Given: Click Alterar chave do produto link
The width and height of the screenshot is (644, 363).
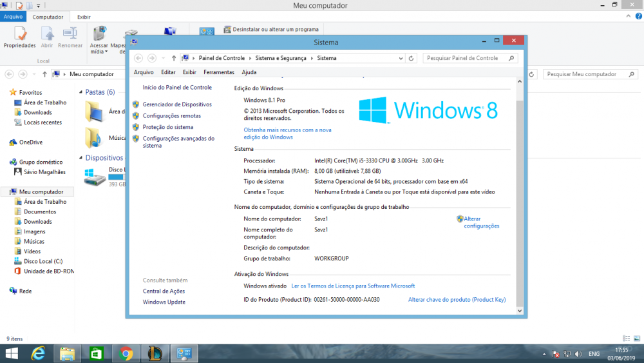Looking at the screenshot, I should (457, 300).
